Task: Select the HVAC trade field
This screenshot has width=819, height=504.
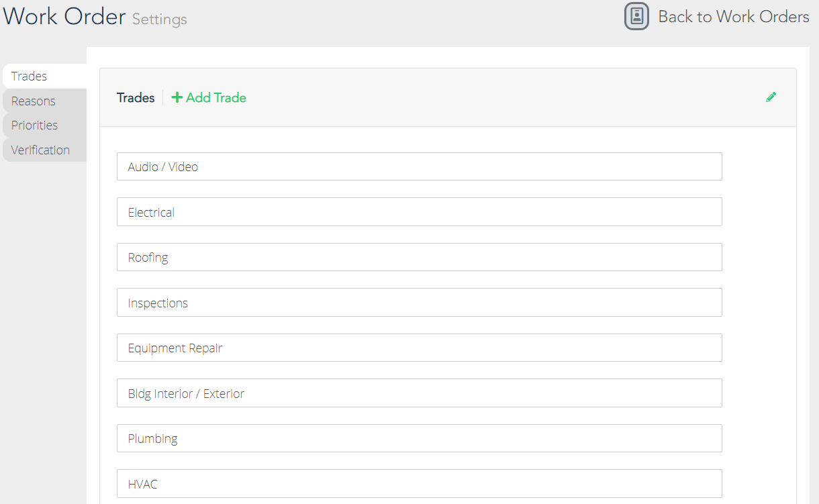Action: (x=420, y=484)
